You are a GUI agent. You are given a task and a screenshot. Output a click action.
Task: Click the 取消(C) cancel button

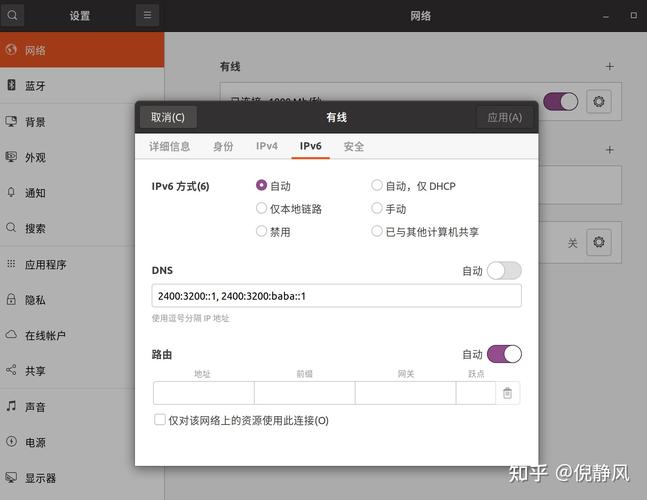tap(168, 118)
